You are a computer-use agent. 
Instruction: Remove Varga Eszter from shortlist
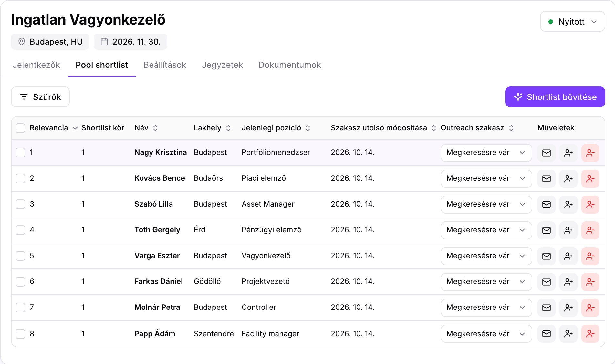[590, 256]
